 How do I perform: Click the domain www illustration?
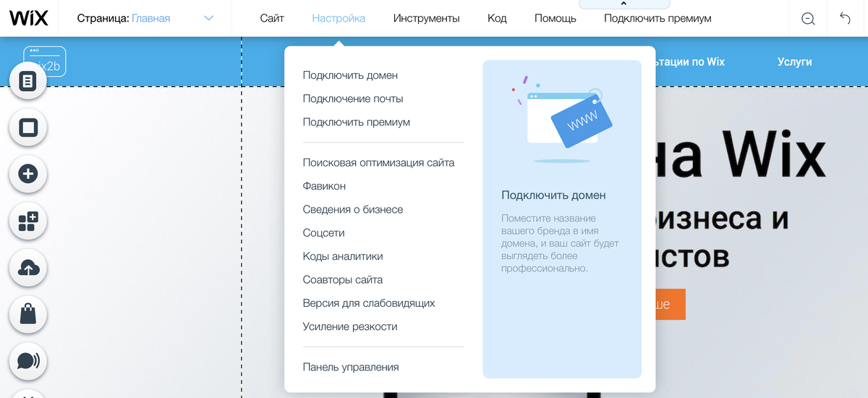pyautogui.click(x=562, y=119)
